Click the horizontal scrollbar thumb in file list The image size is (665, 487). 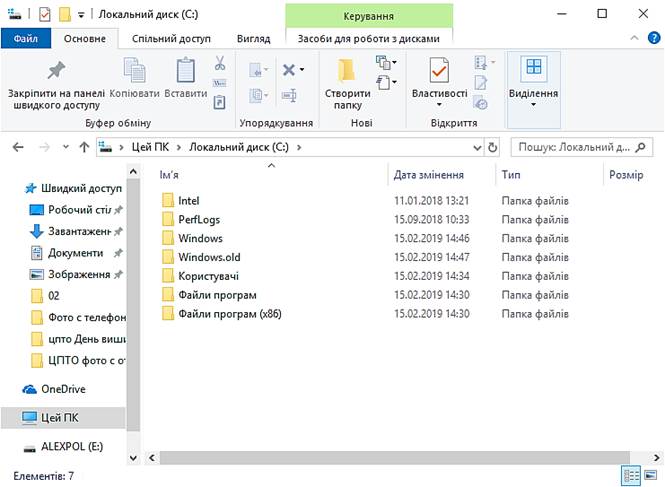click(x=394, y=458)
